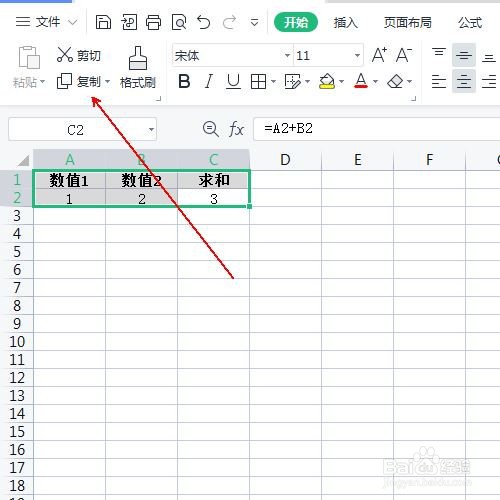This screenshot has height=500, width=500.
Task: Click cell C2 with value 3
Action: (214, 199)
